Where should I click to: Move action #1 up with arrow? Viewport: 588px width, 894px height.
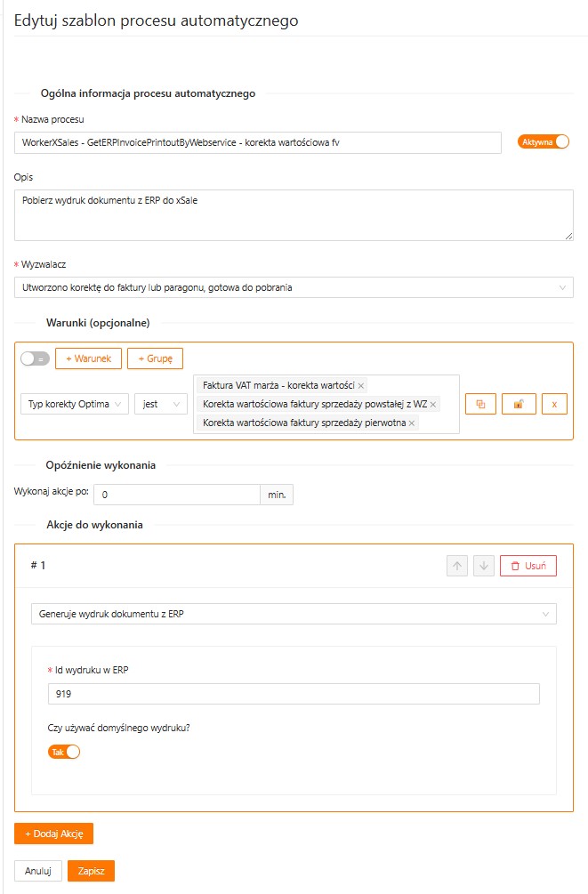457,566
